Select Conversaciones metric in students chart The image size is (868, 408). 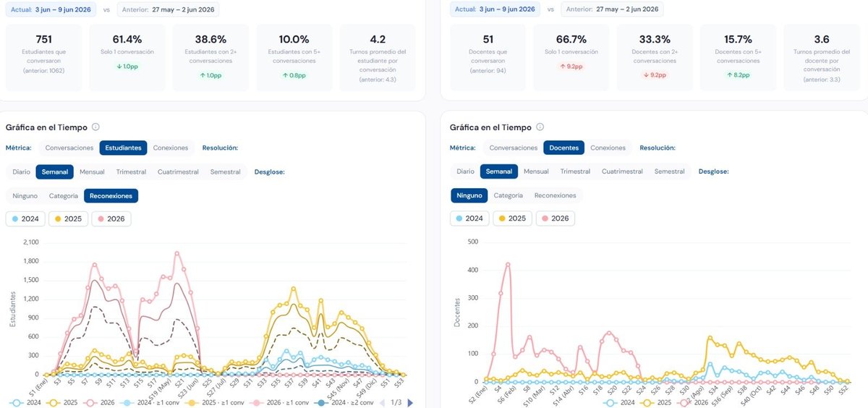[x=69, y=148]
